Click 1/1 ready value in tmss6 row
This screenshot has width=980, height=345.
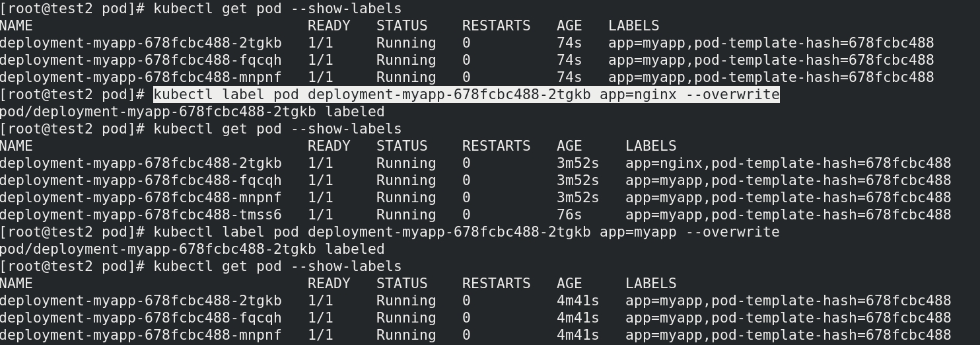pyautogui.click(x=320, y=215)
